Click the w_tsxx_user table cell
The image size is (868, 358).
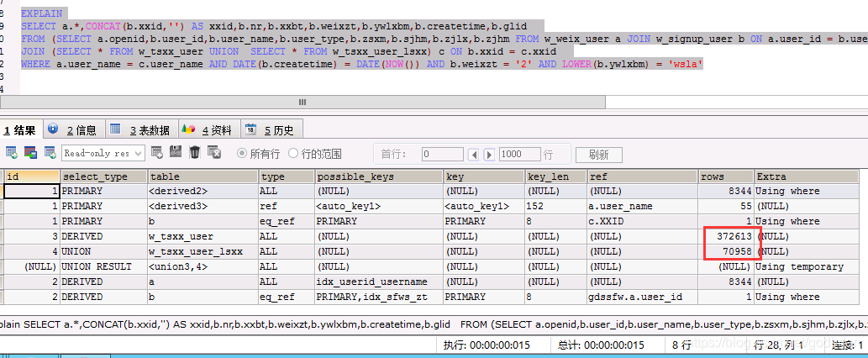203,236
